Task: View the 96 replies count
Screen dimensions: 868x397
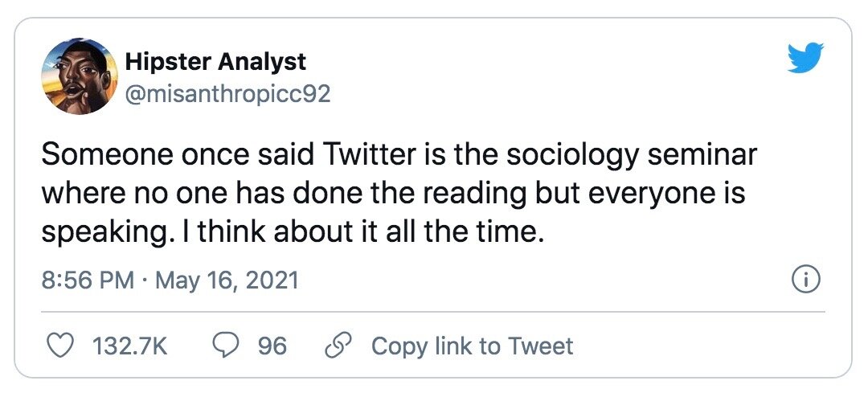Action: point(272,346)
